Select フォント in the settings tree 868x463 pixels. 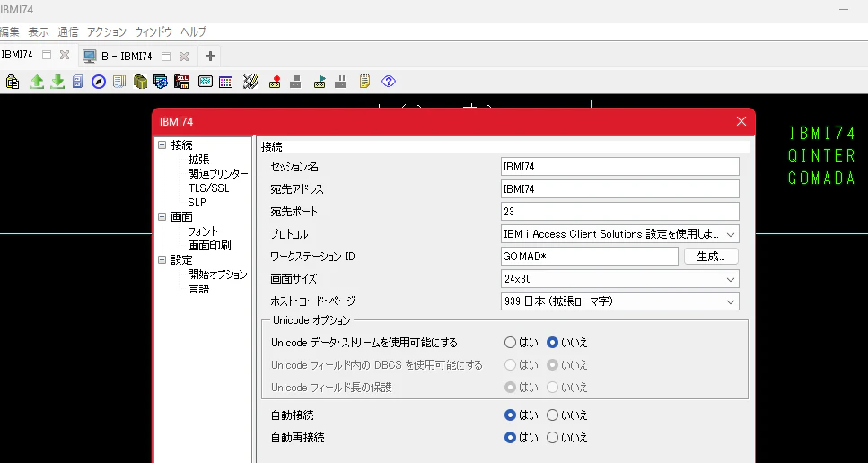[203, 231]
